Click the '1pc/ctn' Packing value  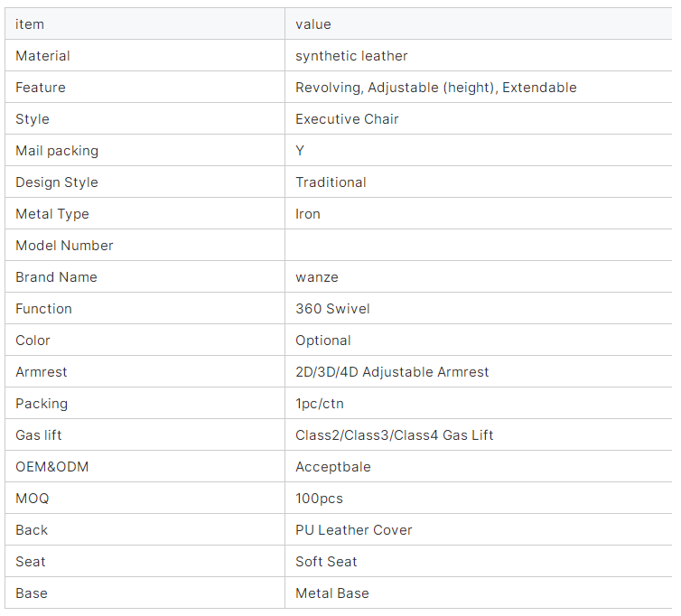point(319,404)
